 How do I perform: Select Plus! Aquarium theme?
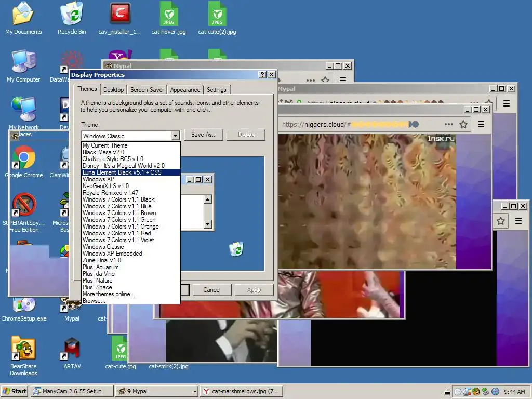(131, 267)
